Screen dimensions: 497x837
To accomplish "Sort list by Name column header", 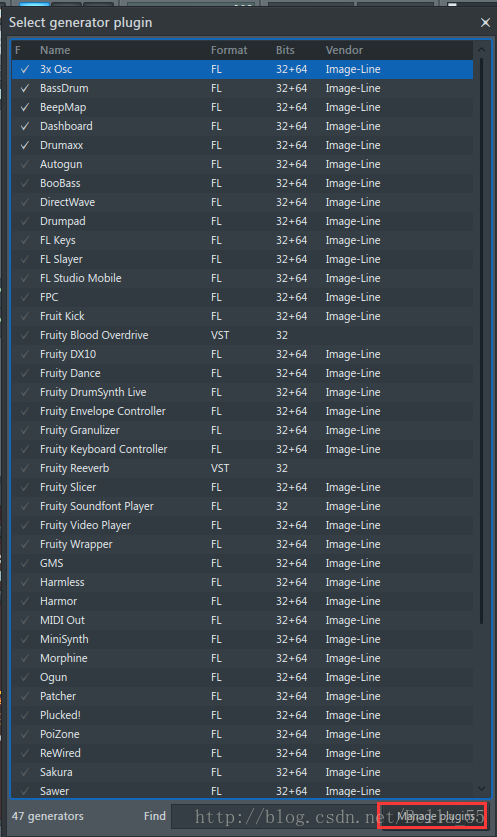I will pyautogui.click(x=55, y=50).
